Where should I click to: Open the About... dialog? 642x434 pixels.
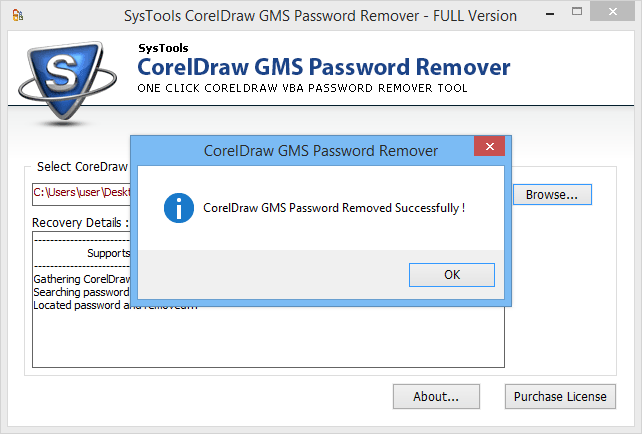(436, 396)
